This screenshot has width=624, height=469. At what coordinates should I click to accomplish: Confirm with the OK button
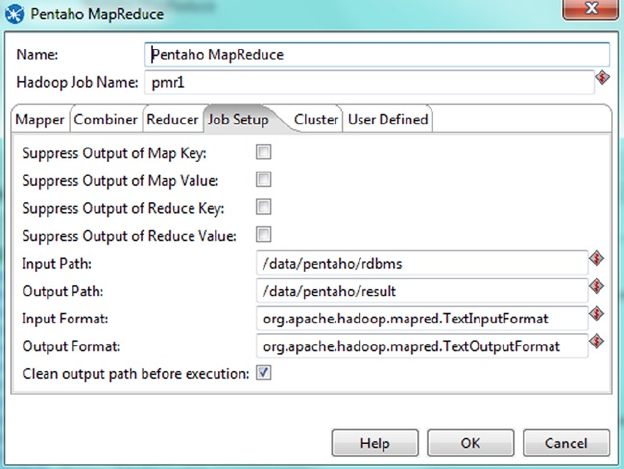pyautogui.click(x=470, y=443)
